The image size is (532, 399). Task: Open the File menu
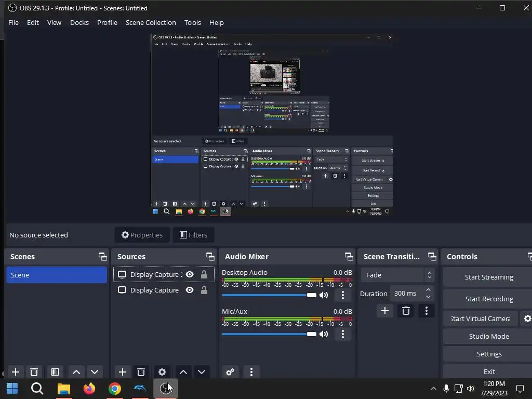pos(14,22)
